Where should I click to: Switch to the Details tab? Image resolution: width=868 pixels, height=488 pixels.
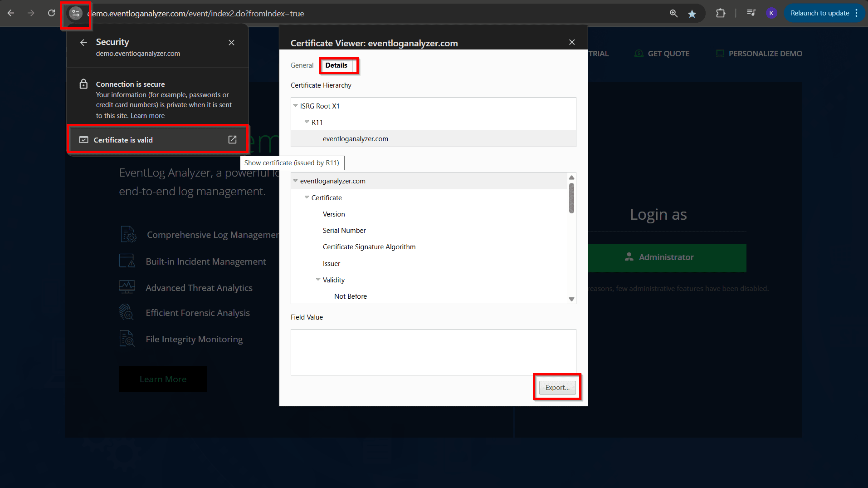pyautogui.click(x=336, y=65)
